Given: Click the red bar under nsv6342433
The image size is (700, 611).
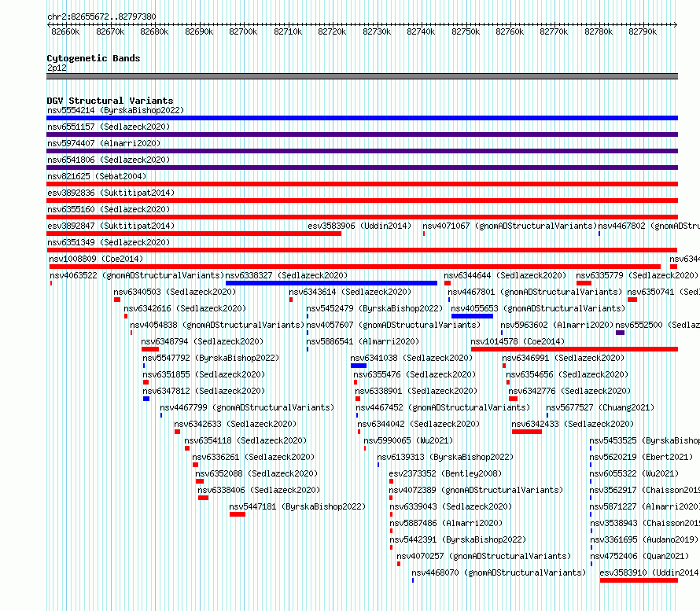Looking at the screenshot, I should [x=527, y=432].
